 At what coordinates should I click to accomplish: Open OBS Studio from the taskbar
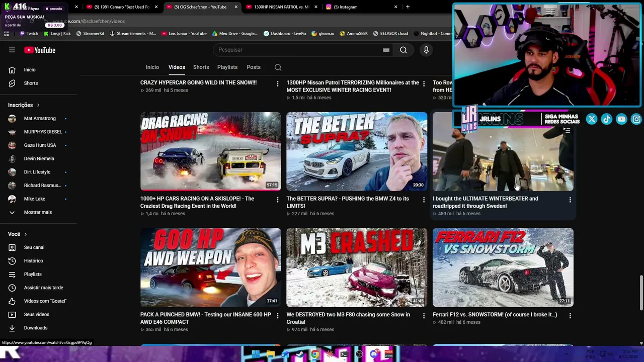pyautogui.click(x=359, y=354)
